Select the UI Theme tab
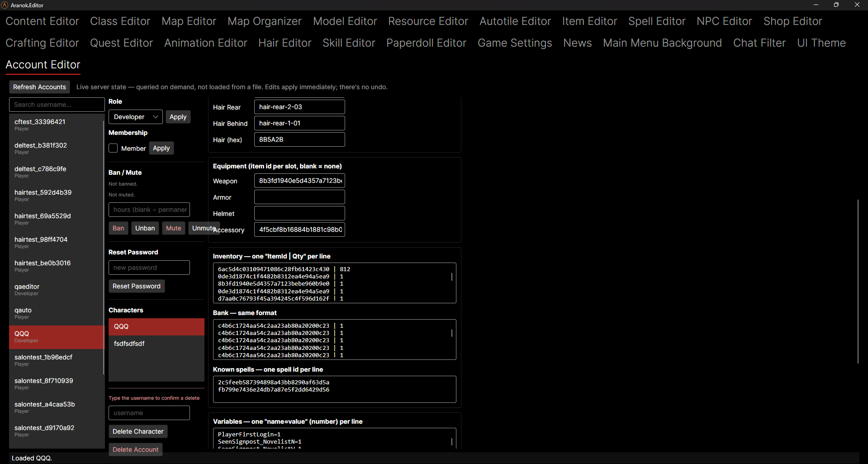The width and height of the screenshot is (868, 464). point(821,43)
